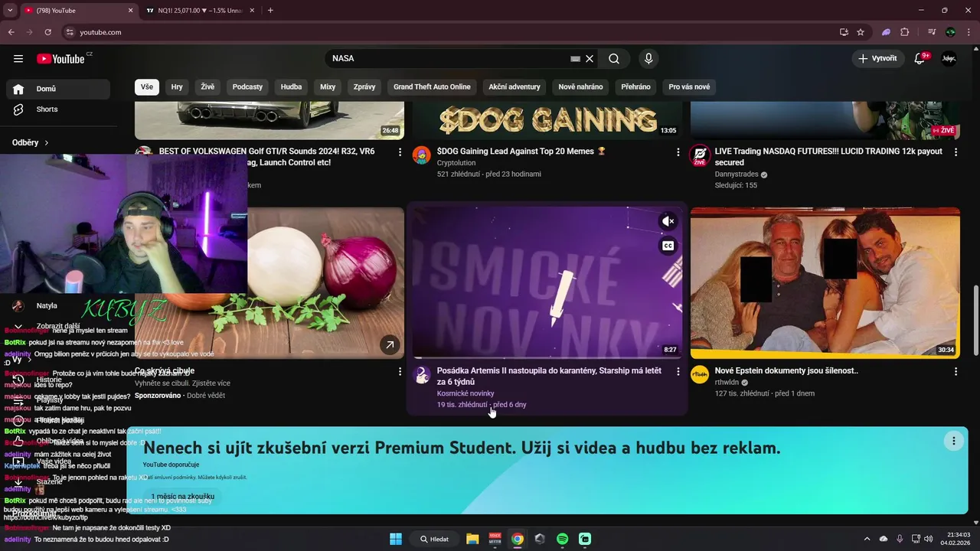
Task: Start voice search with the microphone
Action: coord(648,59)
